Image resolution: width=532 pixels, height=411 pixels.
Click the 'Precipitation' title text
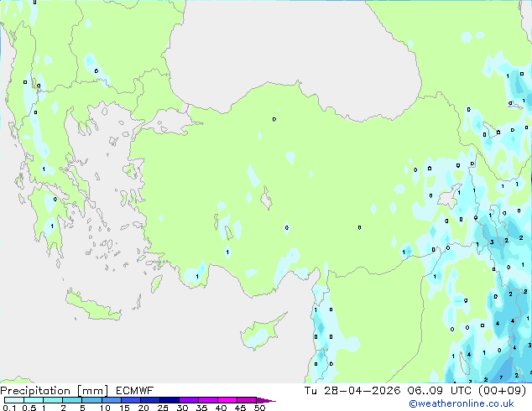coord(35,391)
